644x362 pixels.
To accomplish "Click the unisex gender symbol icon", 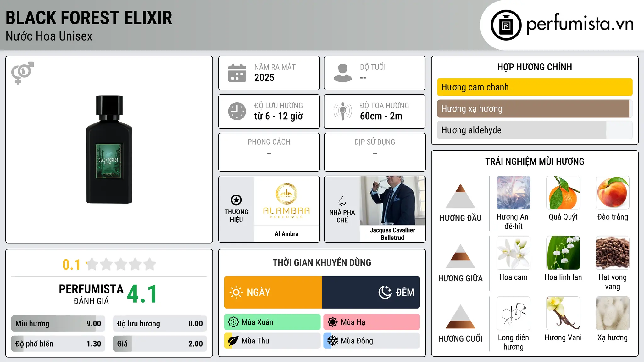I will click(22, 73).
